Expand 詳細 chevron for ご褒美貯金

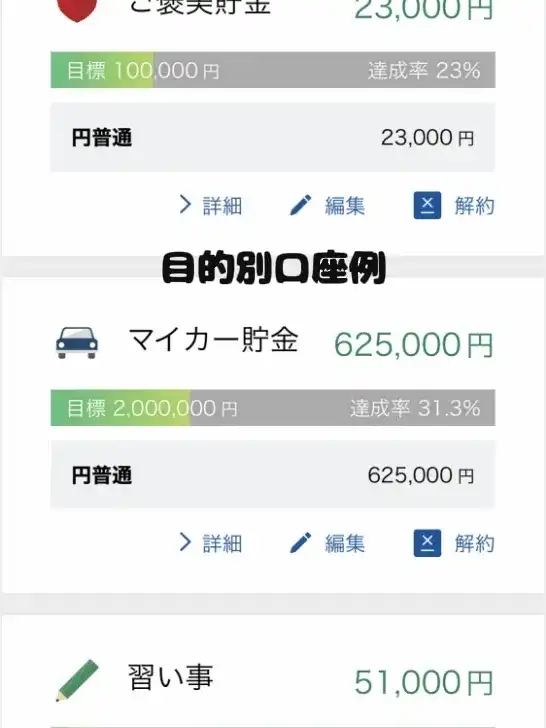click(x=185, y=205)
